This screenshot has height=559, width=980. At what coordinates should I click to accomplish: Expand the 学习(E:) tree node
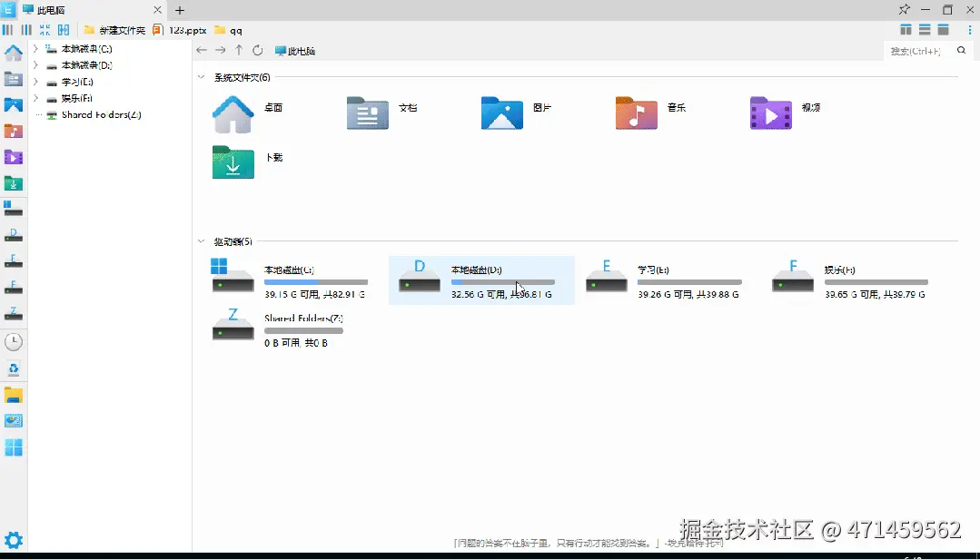[x=35, y=81]
